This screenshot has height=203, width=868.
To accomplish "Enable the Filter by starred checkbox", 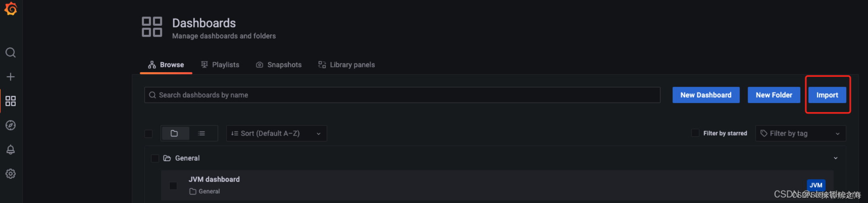I will coord(695,133).
